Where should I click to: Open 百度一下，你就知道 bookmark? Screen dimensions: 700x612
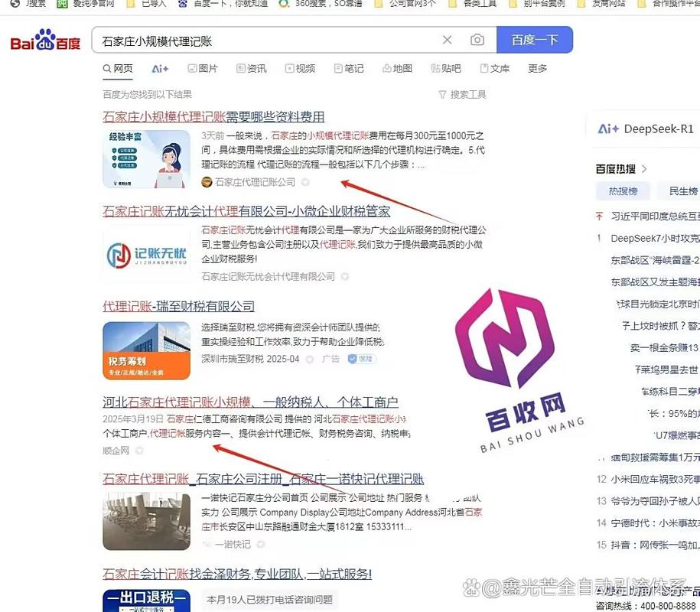223,4
